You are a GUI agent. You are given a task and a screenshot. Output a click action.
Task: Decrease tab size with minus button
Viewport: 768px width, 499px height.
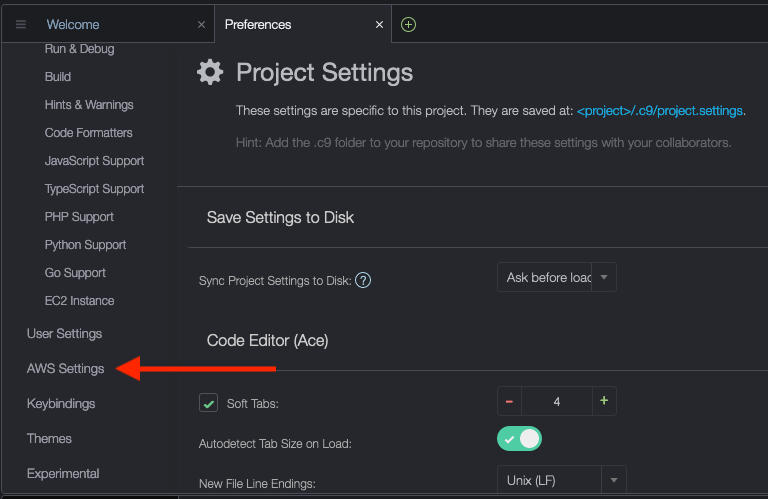tap(509, 402)
